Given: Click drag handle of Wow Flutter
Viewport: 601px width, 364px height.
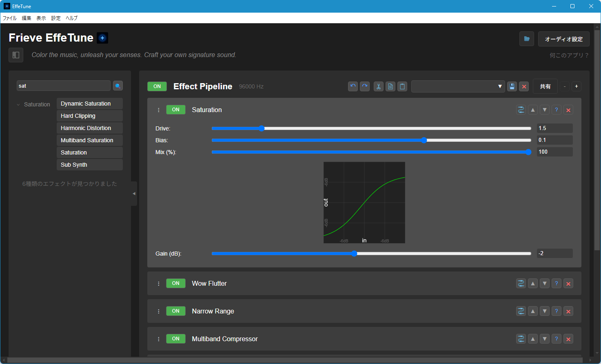Looking at the screenshot, I should click(x=159, y=284).
